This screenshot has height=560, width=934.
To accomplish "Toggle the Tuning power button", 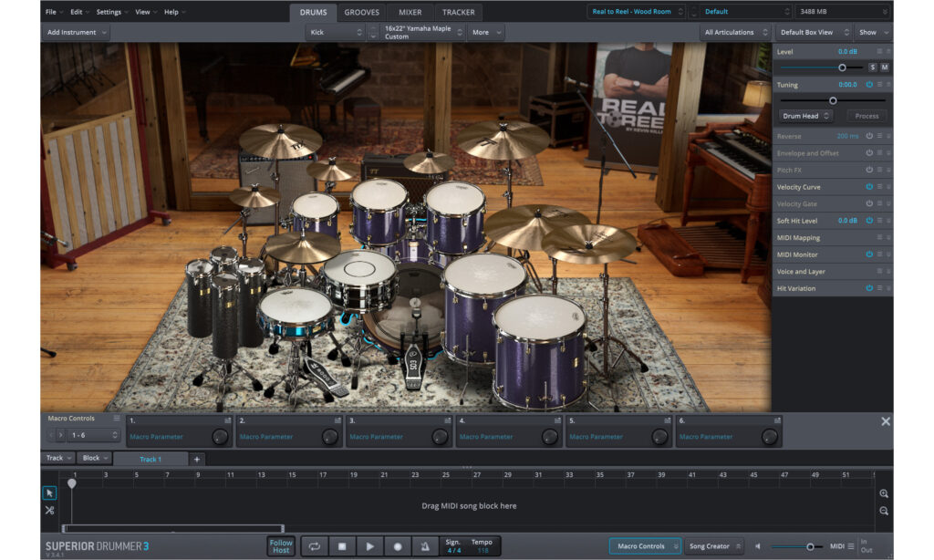I will coord(869,85).
